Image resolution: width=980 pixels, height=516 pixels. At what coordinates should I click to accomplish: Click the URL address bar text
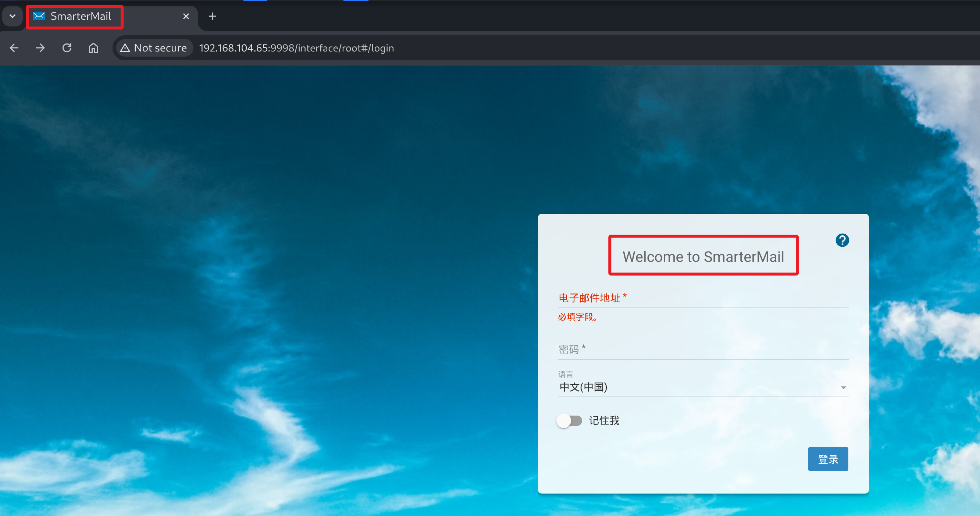tap(296, 48)
